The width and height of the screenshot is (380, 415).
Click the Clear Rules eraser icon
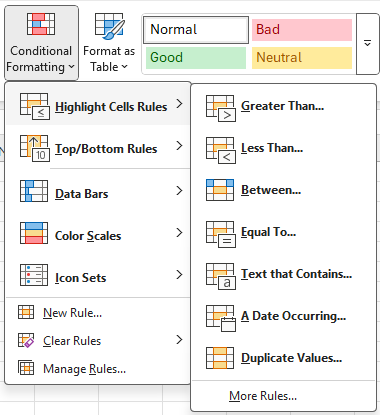pos(26,340)
